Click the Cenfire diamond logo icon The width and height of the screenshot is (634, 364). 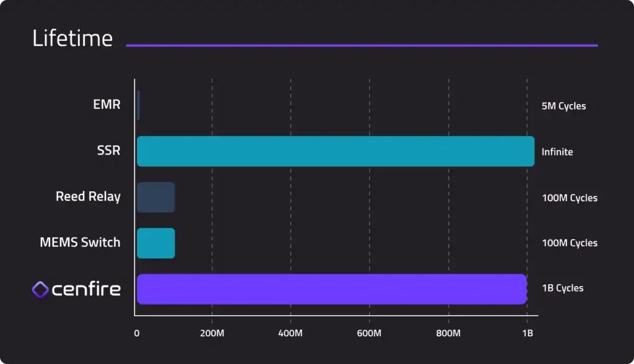click(x=41, y=288)
